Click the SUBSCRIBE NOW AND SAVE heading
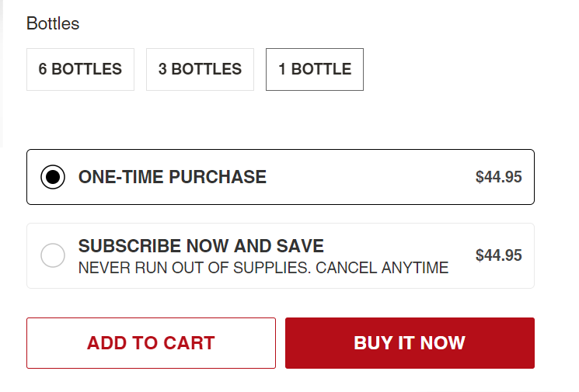 tap(201, 246)
